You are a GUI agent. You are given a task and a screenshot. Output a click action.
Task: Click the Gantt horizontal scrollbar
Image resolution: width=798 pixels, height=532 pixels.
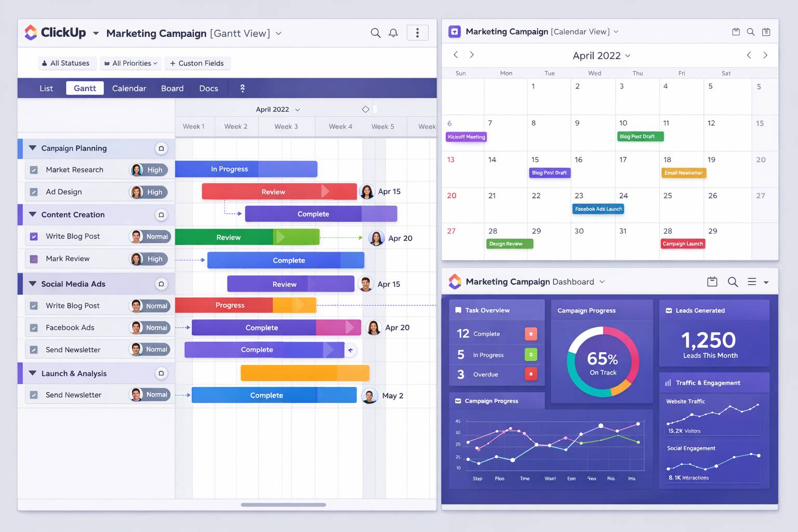283,504
